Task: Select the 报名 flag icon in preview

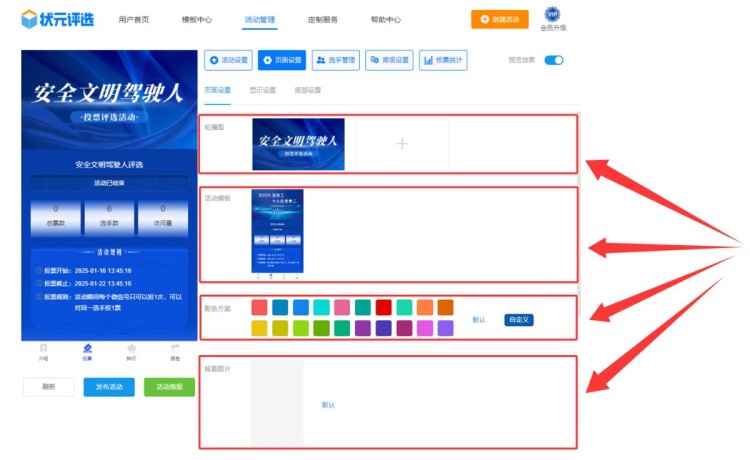Action: [x=175, y=350]
